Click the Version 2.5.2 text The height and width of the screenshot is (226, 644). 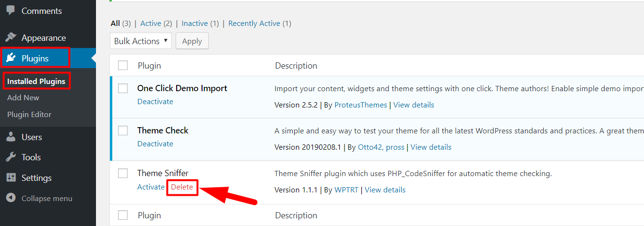pos(296,105)
